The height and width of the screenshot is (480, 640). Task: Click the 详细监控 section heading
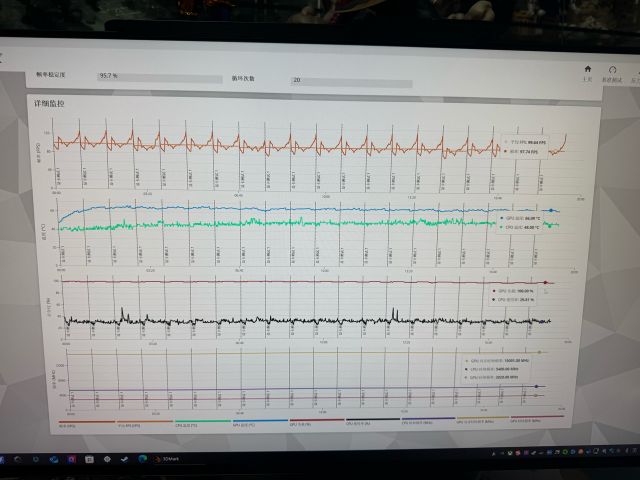pyautogui.click(x=48, y=103)
